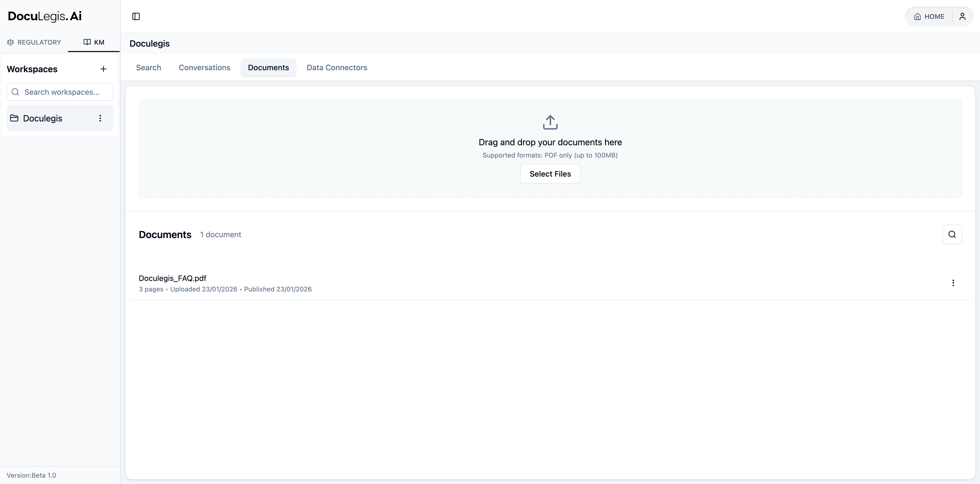The width and height of the screenshot is (980, 484).
Task: Click the upload icon in drop zone
Action: pos(550,122)
